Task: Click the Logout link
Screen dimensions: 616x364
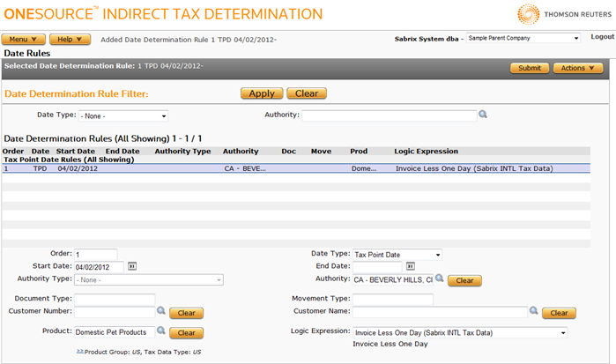Action: click(602, 37)
